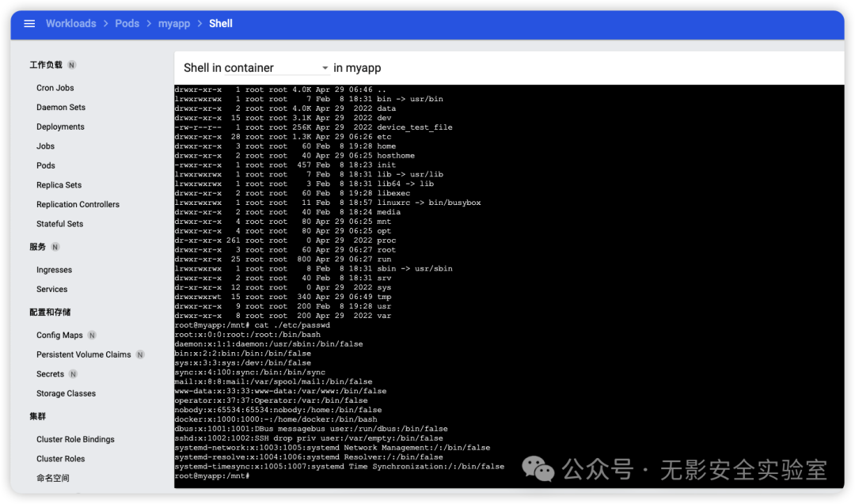Image resolution: width=855 pixels, height=504 pixels.
Task: Open Cluster Roles in sidebar
Action: point(60,459)
